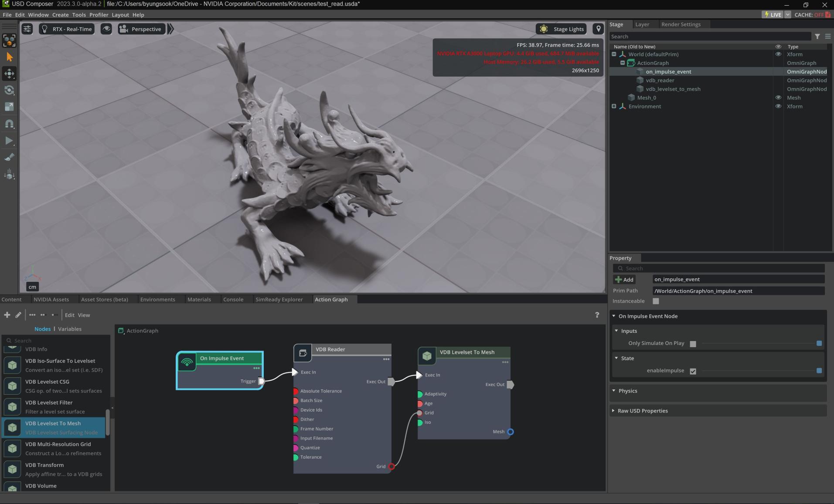Open RTX - Real-Time renderer dropdown
Image resolution: width=834 pixels, height=504 pixels.
67,29
